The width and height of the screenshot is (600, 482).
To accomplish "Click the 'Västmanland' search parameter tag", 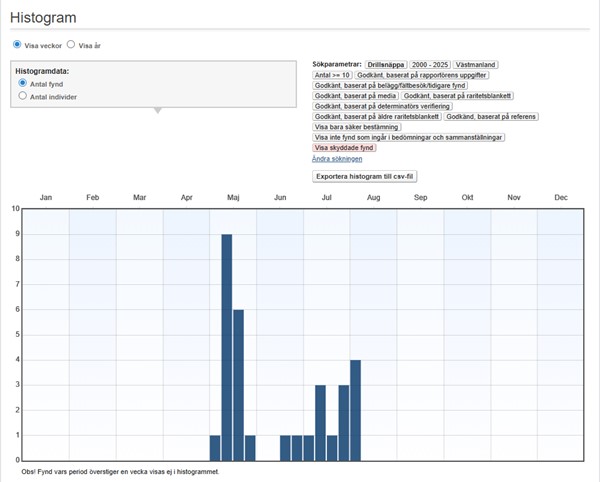I will 475,64.
